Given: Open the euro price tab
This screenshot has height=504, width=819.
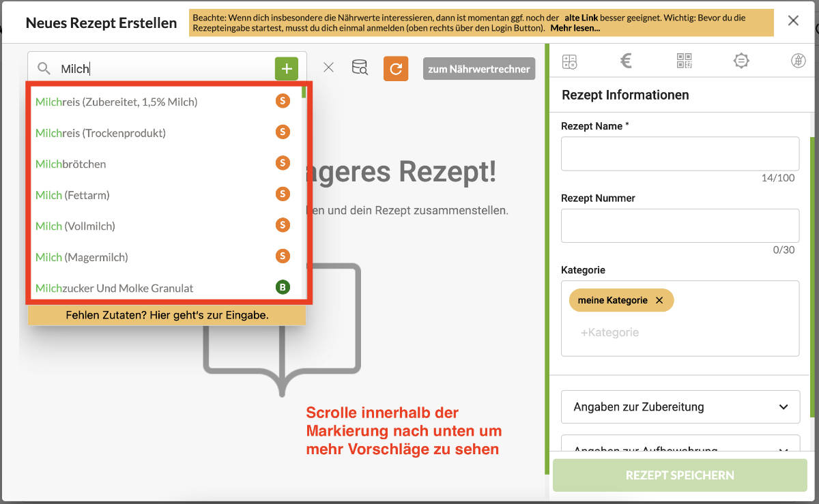Looking at the screenshot, I should [626, 61].
